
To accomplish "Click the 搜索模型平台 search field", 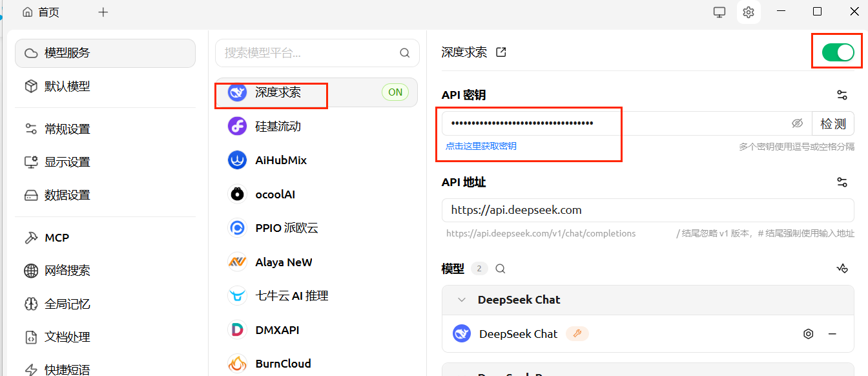I will [x=317, y=53].
